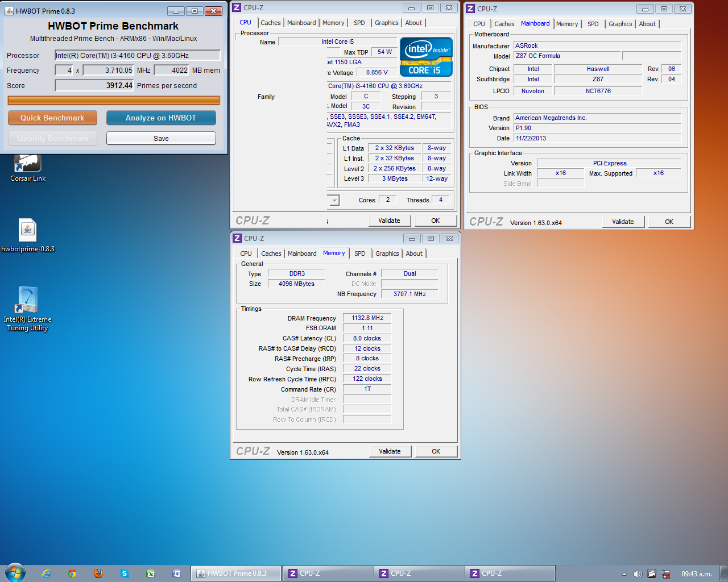Launch Excel from the taskbar
The width and height of the screenshot is (728, 582).
(151, 573)
